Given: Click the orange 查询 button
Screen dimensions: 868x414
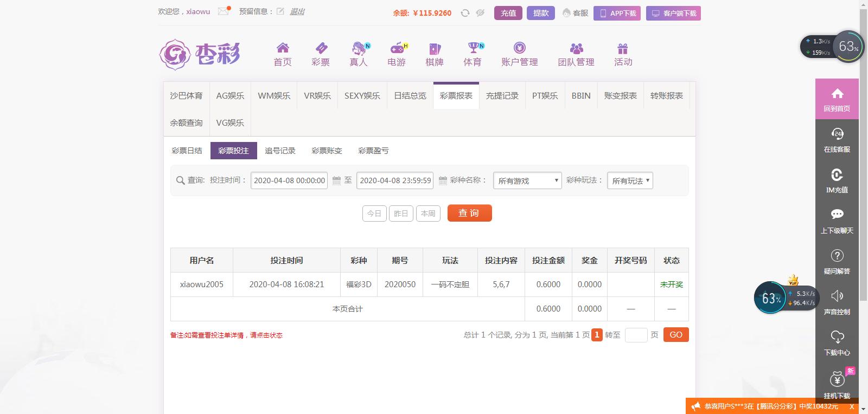Looking at the screenshot, I should pos(470,213).
